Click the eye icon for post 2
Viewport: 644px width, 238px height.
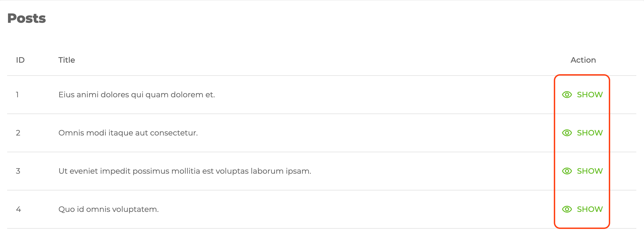pyautogui.click(x=567, y=133)
